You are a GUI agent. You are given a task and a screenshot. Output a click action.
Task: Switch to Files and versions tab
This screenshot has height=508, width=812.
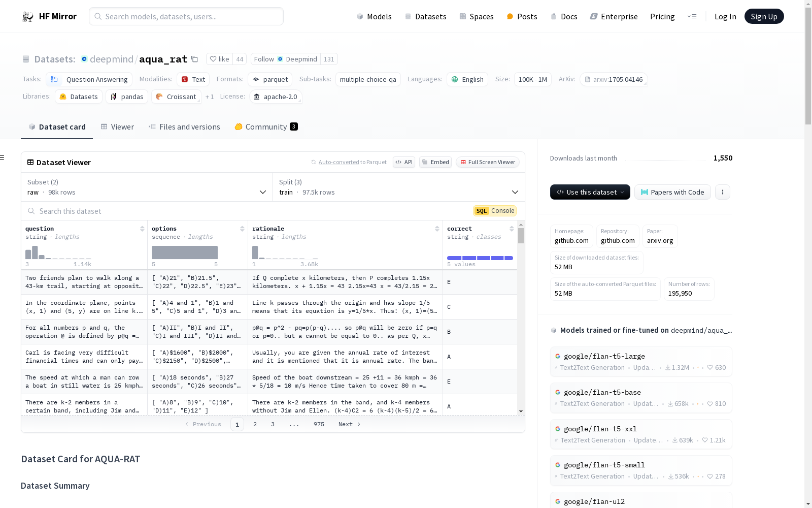[x=184, y=127]
